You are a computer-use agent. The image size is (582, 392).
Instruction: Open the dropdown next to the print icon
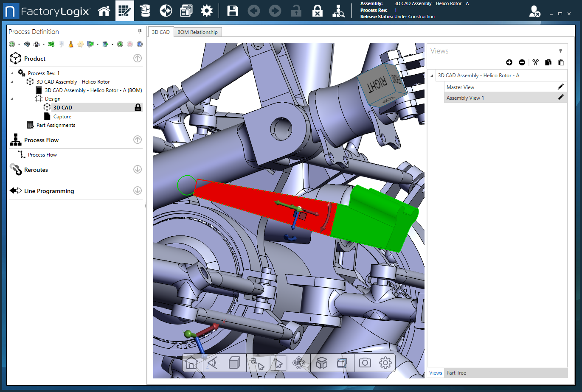click(44, 44)
